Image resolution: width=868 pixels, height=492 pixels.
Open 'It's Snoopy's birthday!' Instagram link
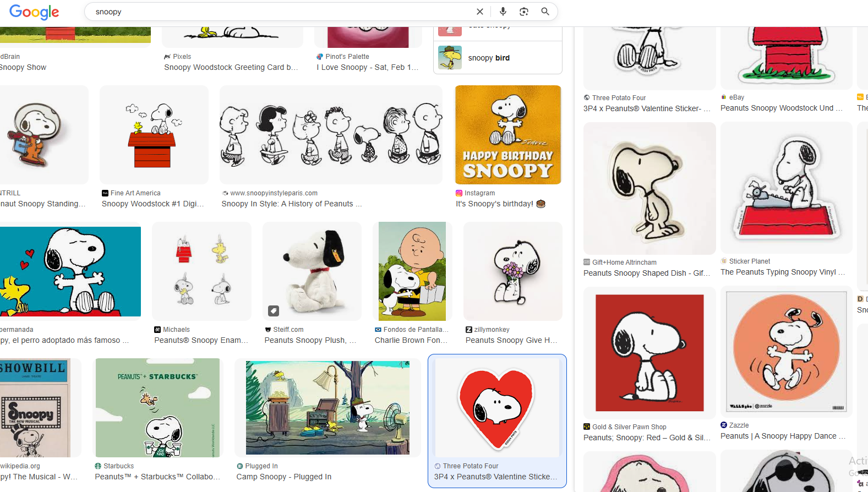[500, 204]
